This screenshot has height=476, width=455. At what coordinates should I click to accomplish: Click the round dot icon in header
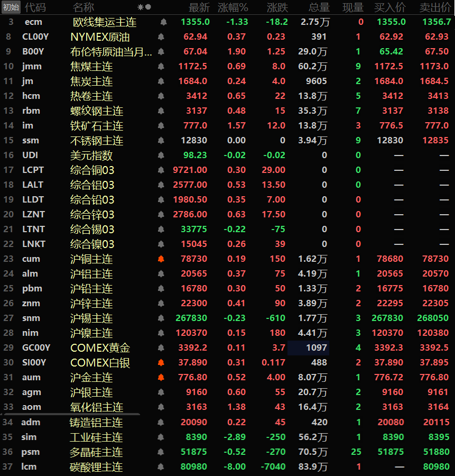(x=148, y=7)
